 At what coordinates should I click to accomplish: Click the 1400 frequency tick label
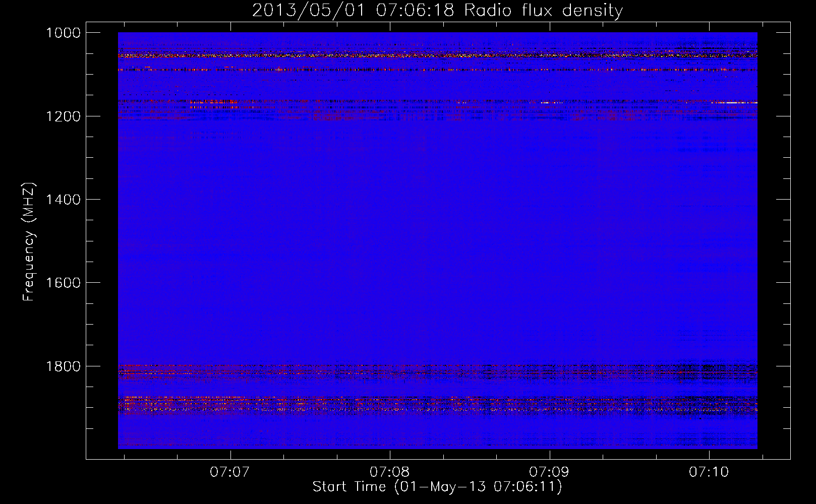(63, 200)
